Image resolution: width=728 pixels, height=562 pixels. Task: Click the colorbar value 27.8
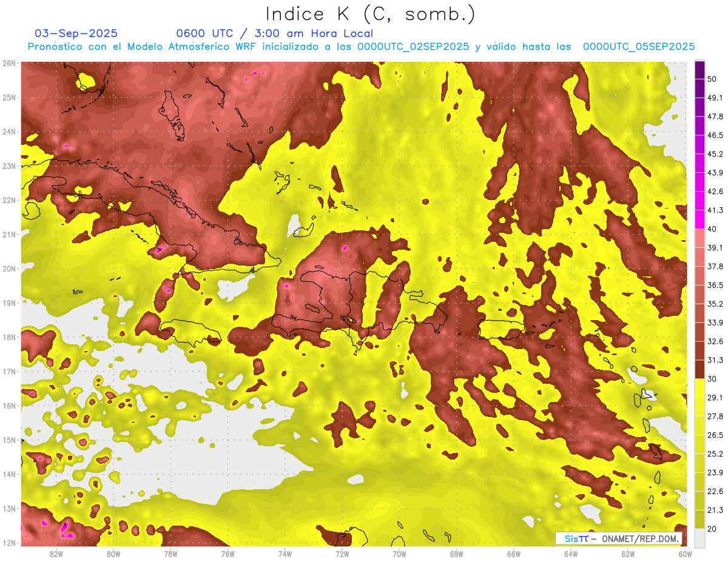tap(715, 416)
